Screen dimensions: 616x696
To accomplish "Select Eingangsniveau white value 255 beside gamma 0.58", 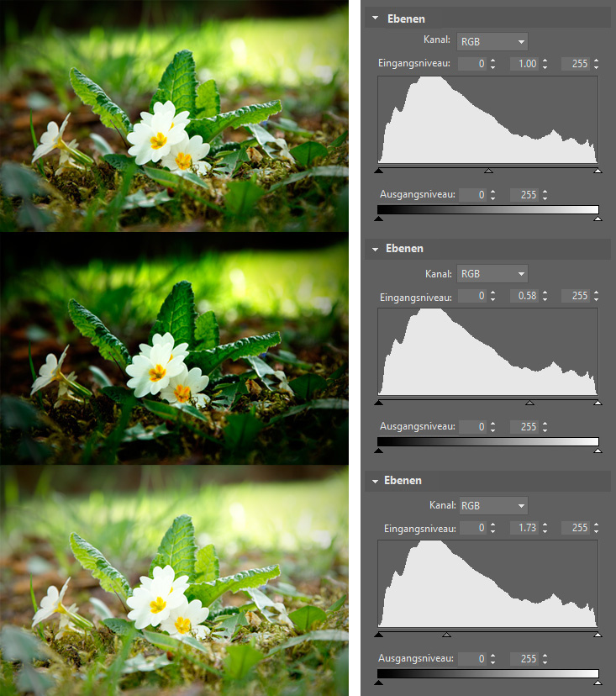I will click(576, 296).
